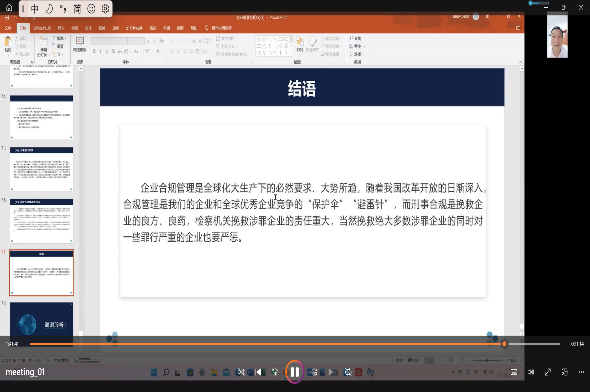Expand the shapes gallery dropdown arrow
The height and width of the screenshot is (392, 590).
pos(291,53)
